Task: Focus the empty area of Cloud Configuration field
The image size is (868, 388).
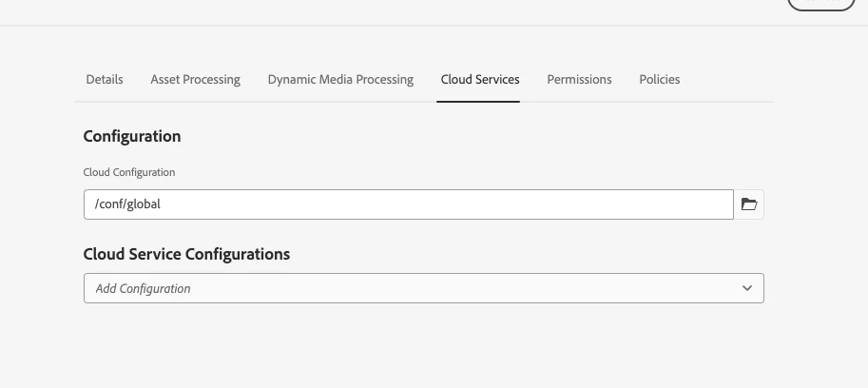Action: coord(475,204)
